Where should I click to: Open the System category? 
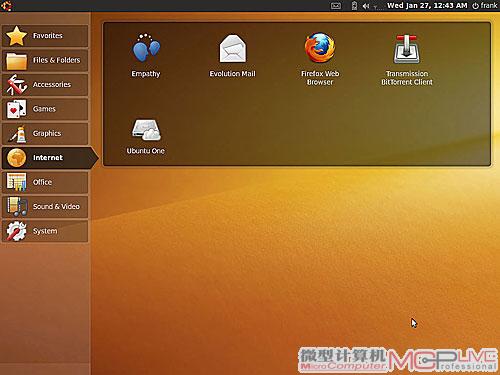(x=45, y=231)
